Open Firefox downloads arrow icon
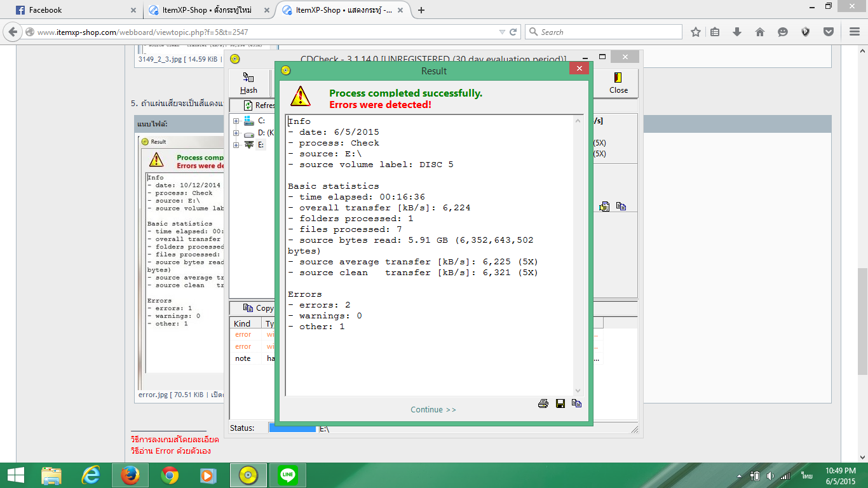Viewport: 868px width, 488px height. (737, 32)
